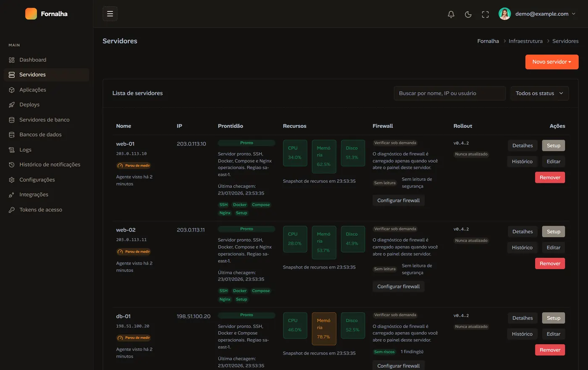Toggle sidebar with hamburger menu button

[x=110, y=14]
